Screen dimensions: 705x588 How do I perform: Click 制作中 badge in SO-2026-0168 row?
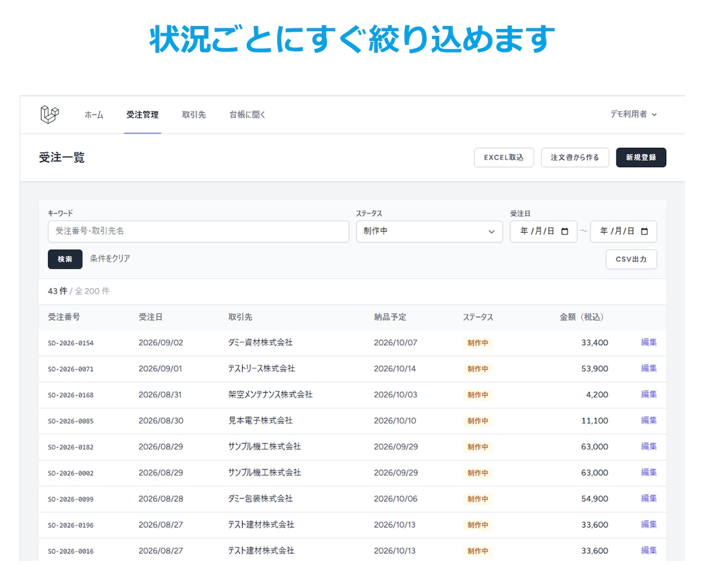(478, 395)
